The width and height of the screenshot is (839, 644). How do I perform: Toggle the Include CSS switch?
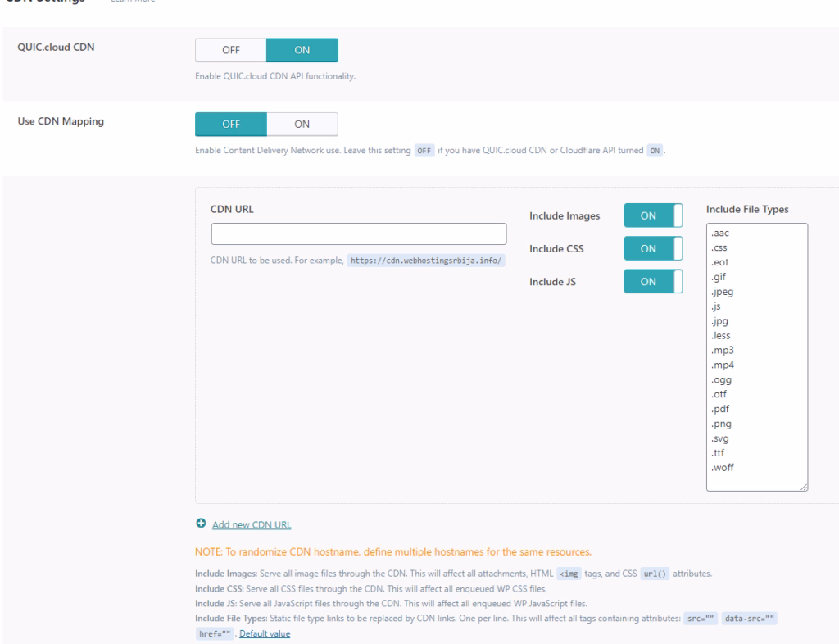click(x=653, y=249)
